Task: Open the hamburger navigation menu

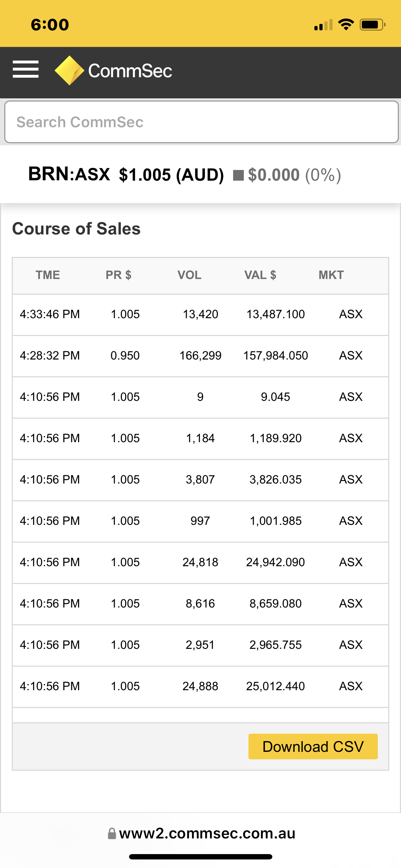Action: pyautogui.click(x=26, y=69)
